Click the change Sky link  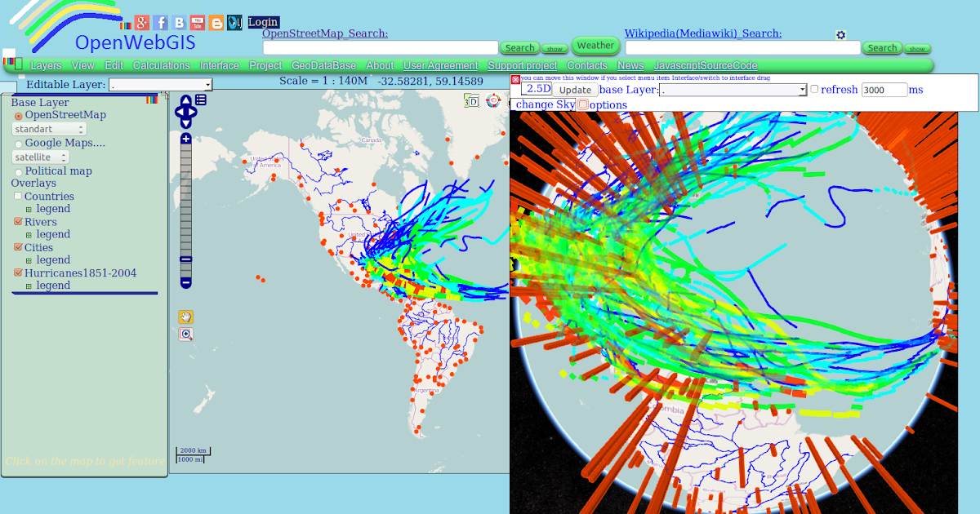tap(544, 104)
